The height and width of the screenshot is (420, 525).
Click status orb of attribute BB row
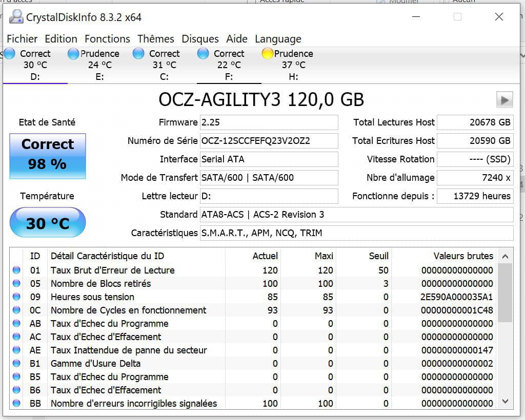[x=16, y=403]
